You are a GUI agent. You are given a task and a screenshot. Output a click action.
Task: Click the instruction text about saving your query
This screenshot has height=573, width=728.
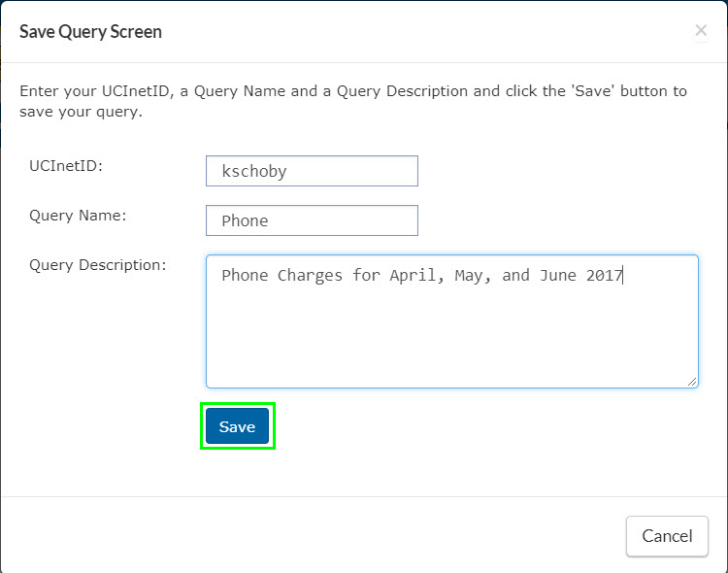point(353,101)
